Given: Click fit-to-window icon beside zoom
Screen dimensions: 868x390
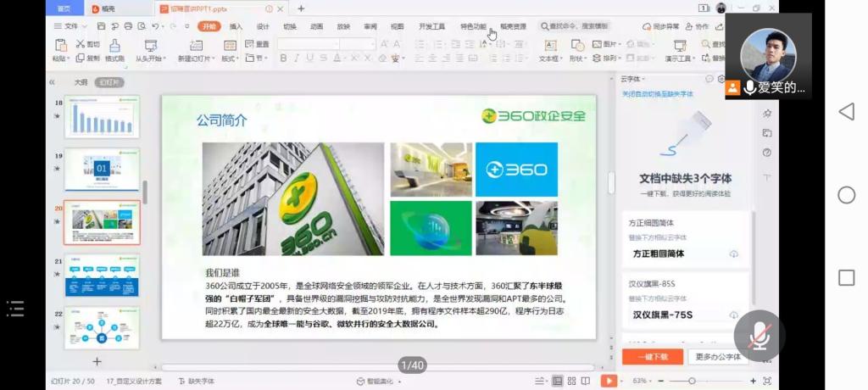Looking at the screenshot, I should click(766, 382).
